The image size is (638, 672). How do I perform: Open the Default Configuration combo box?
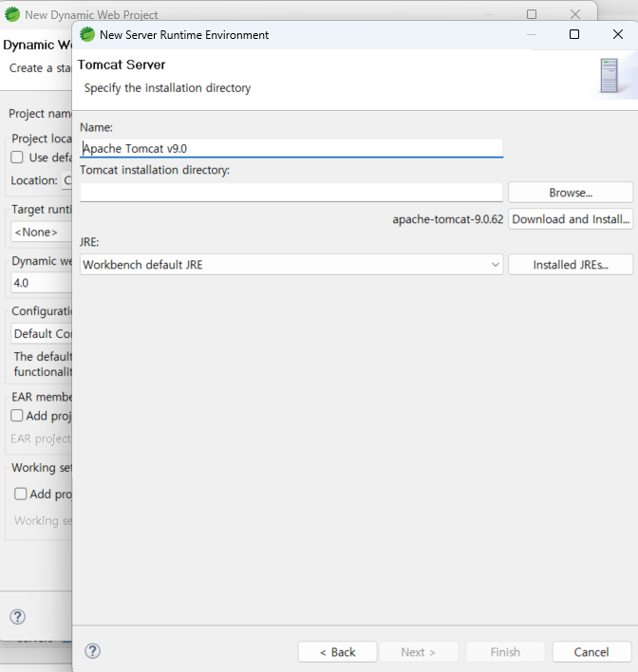(41, 333)
